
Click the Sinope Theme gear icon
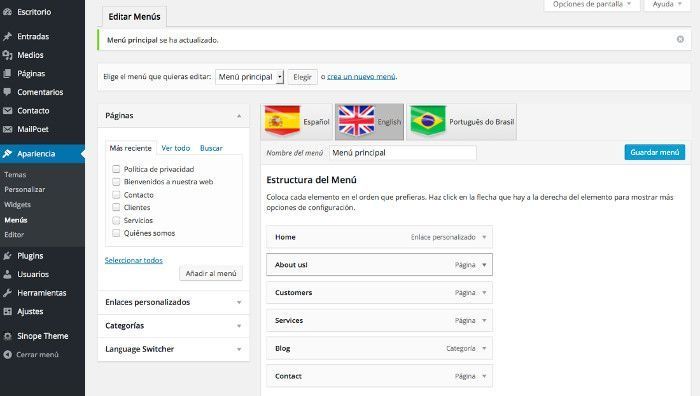[7, 336]
